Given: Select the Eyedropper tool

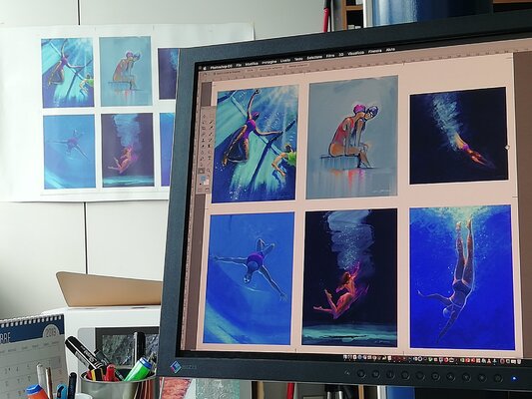Looking at the screenshot, I should [x=211, y=128].
